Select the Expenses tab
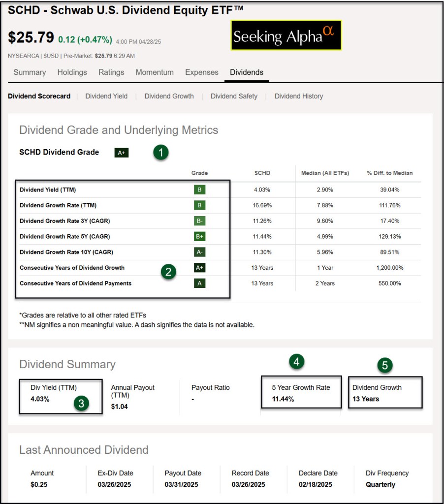This screenshot has height=504, width=444. 202,72
